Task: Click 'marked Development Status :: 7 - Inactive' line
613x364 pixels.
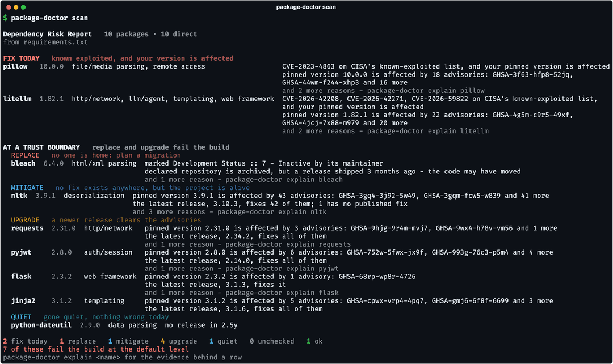Action: tap(264, 163)
